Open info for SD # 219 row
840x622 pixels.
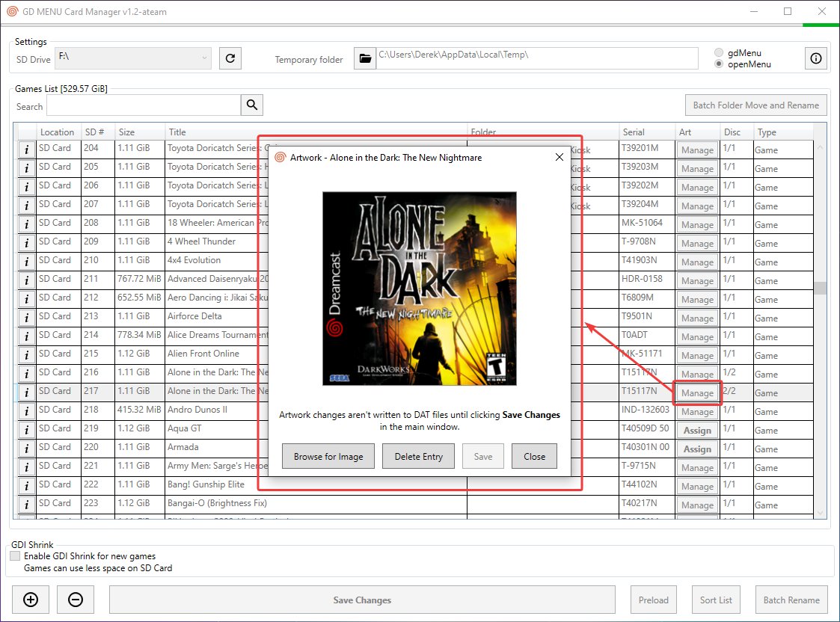click(x=27, y=431)
